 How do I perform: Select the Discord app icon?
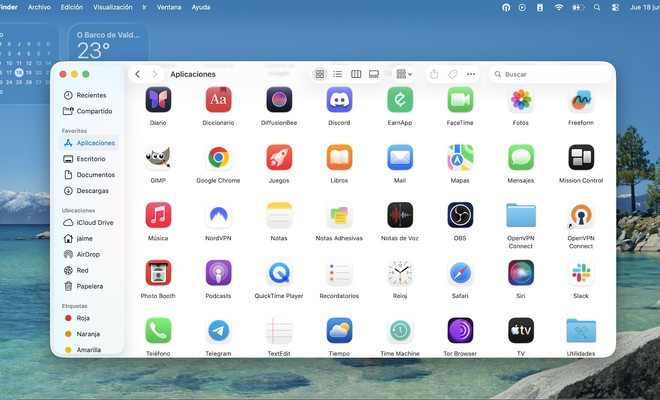(339, 100)
